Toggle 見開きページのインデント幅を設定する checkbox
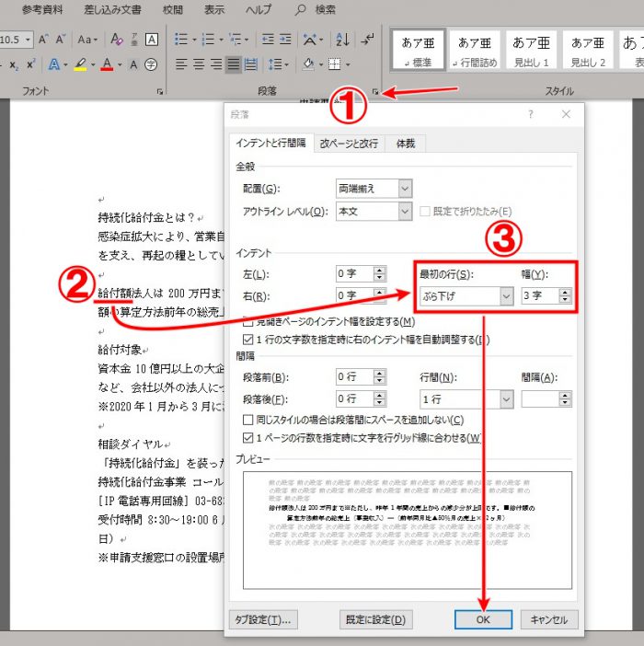 tap(247, 321)
